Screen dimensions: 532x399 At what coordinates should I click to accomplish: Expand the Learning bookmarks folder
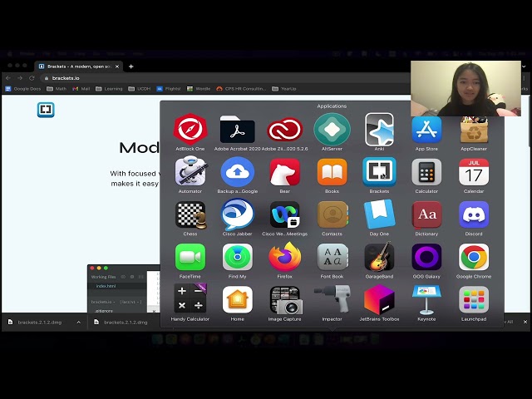[109, 89]
